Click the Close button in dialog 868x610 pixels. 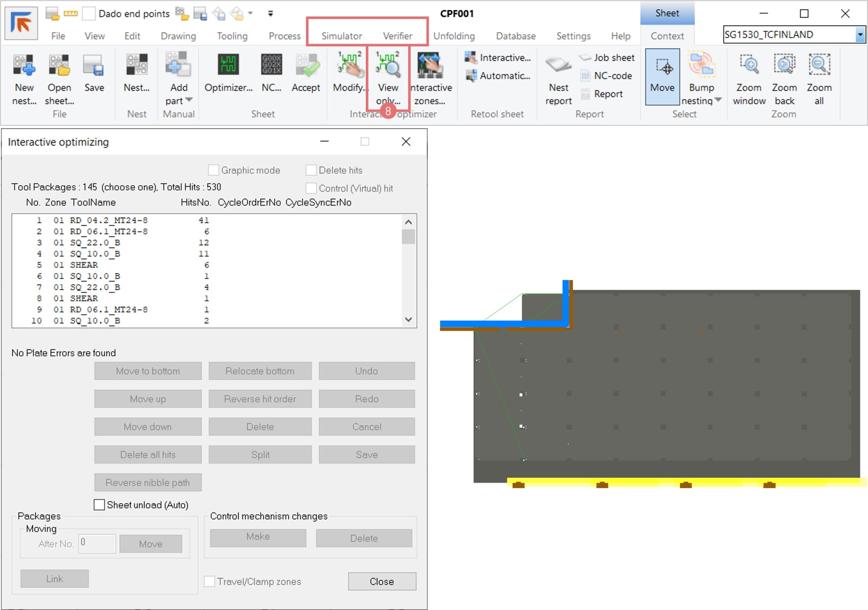point(382,581)
